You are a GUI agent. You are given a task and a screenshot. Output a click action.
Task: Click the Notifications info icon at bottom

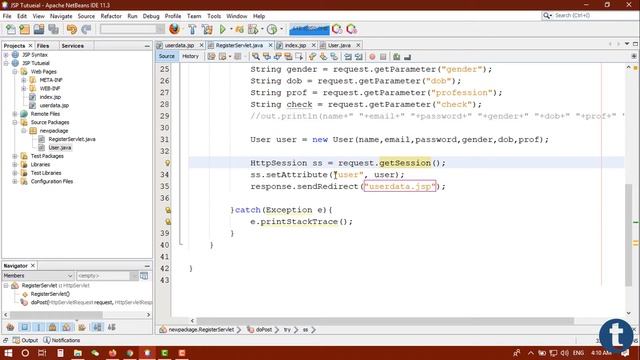[47, 340]
